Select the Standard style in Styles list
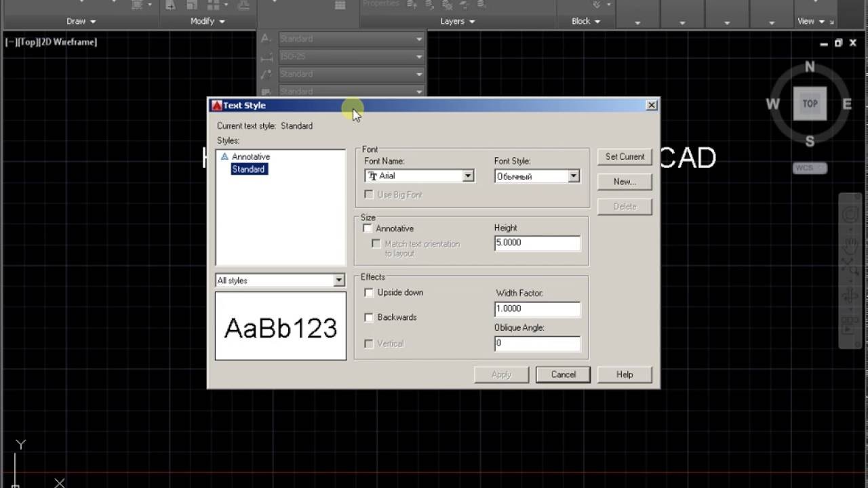868x488 pixels. (x=248, y=169)
